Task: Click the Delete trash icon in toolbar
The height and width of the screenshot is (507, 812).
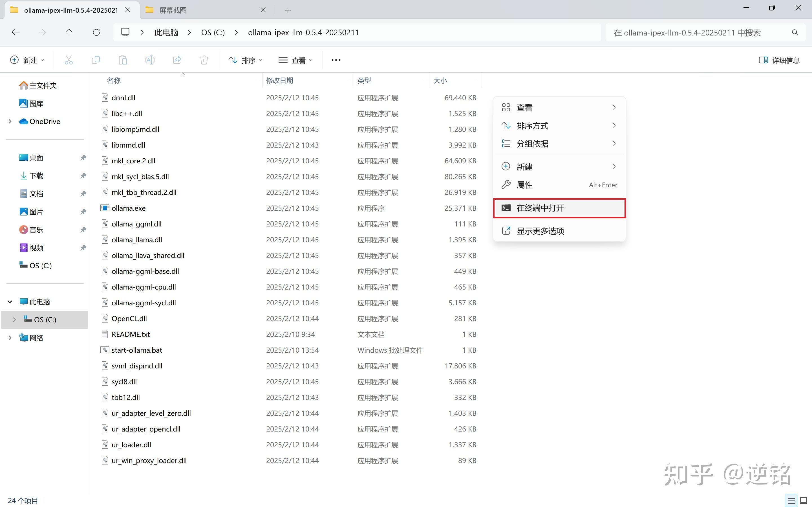Action: 204,60
